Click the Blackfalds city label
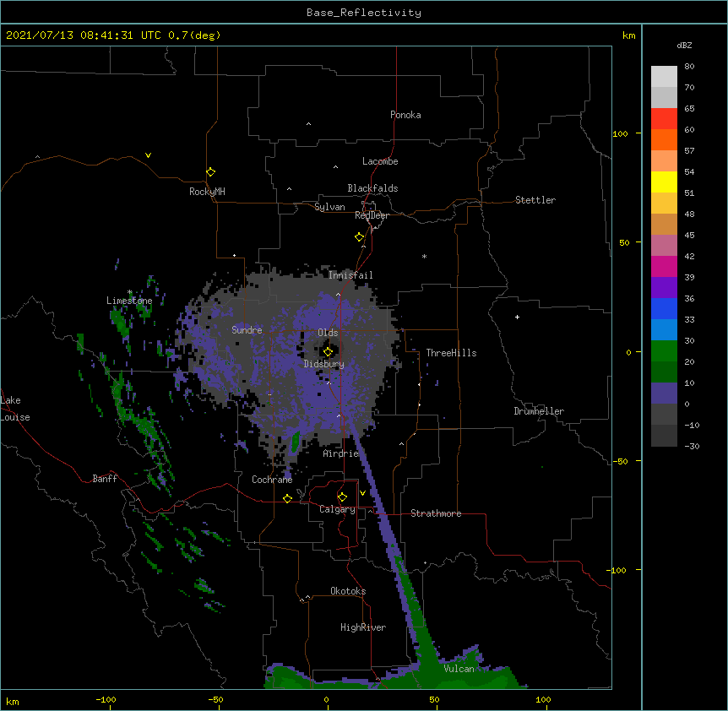Screen dimensions: 728x711 click(372, 188)
